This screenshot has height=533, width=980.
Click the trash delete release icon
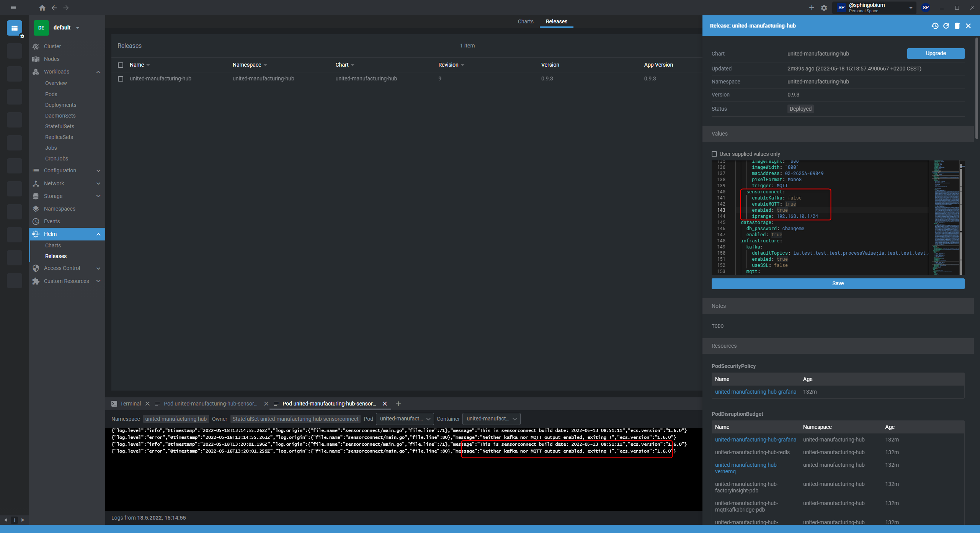tap(957, 26)
